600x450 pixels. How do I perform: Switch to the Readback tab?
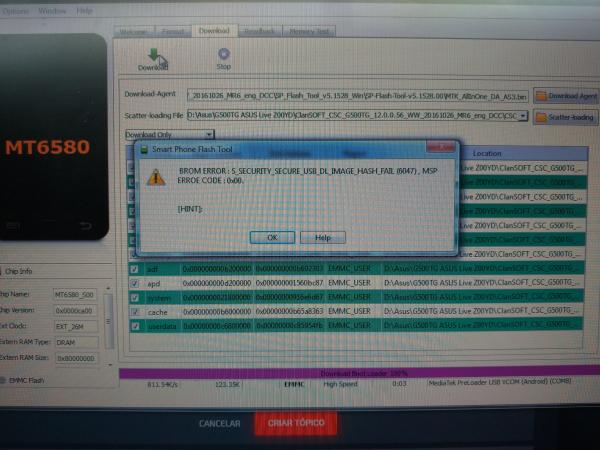[x=259, y=31]
